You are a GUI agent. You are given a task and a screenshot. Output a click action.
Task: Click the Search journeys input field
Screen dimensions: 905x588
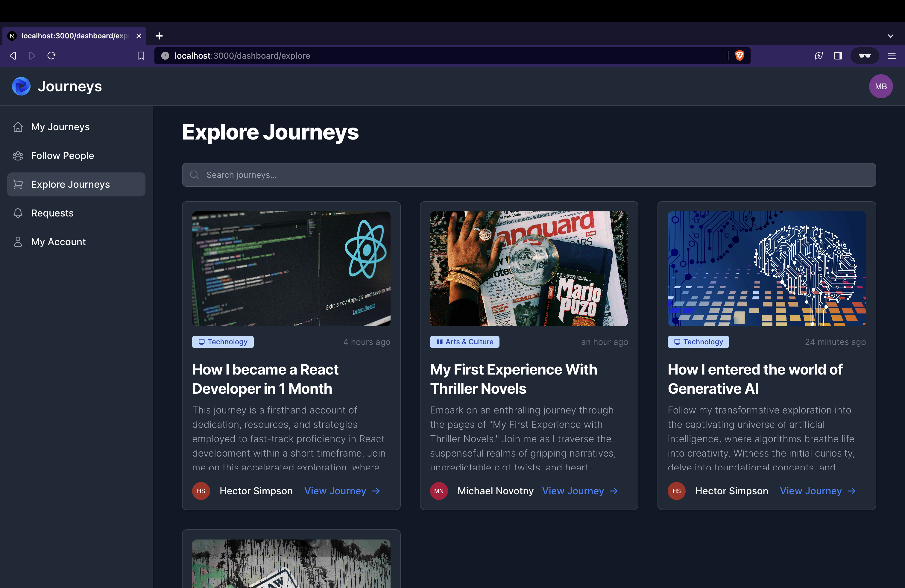pos(529,175)
